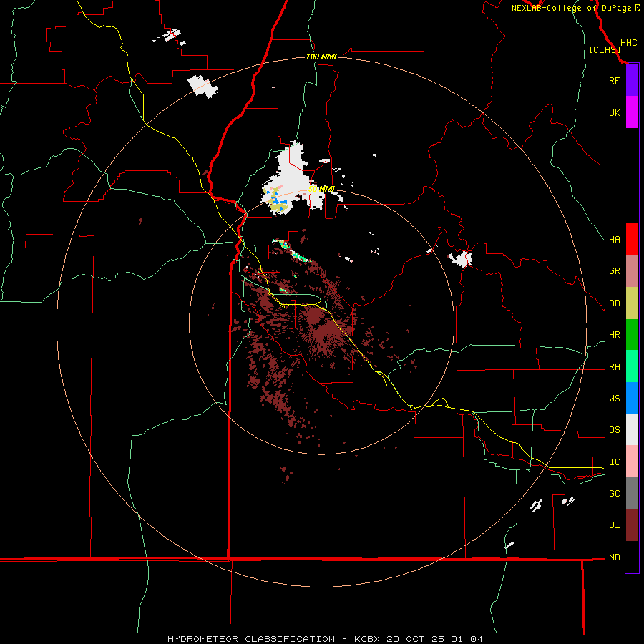The height and width of the screenshot is (644, 644).
Task: Click the RF purple legend swatch
Action: (x=632, y=80)
